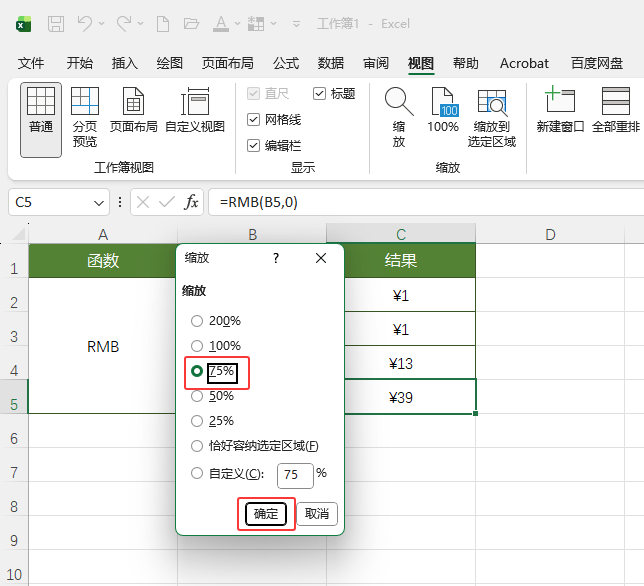Close the 缩放 dialog
The image size is (644, 586).
321,258
